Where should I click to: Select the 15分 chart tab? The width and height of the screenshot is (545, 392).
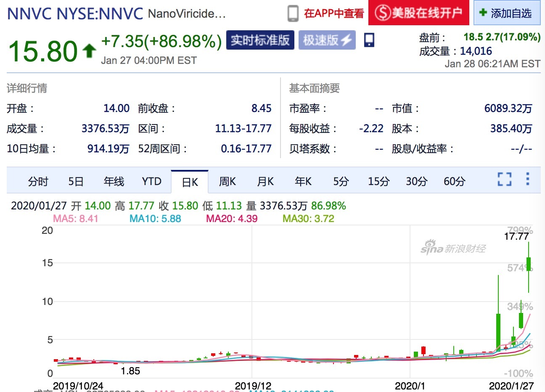[379, 181]
